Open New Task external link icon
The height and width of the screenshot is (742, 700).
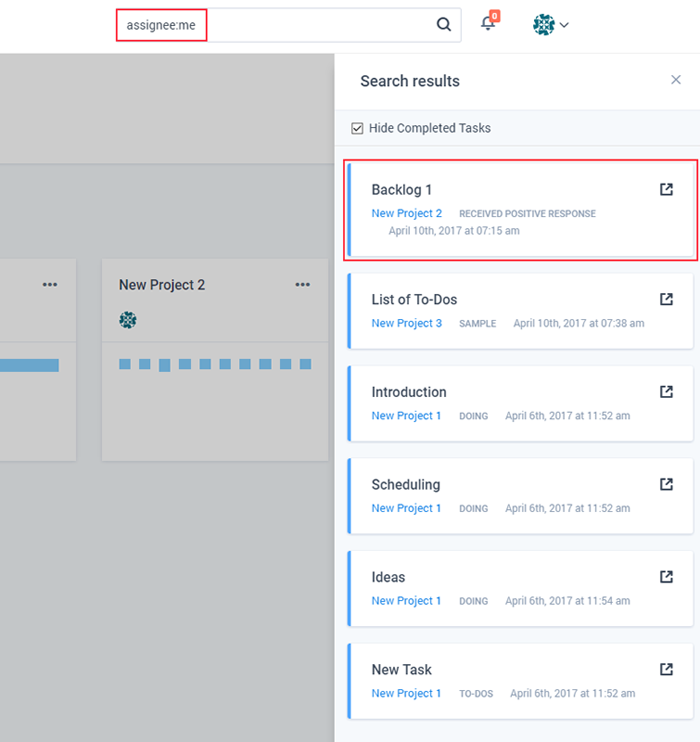[666, 669]
